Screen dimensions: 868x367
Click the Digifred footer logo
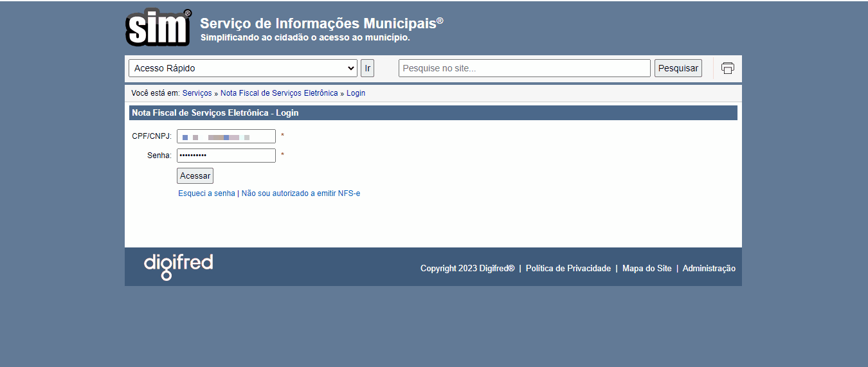(178, 266)
